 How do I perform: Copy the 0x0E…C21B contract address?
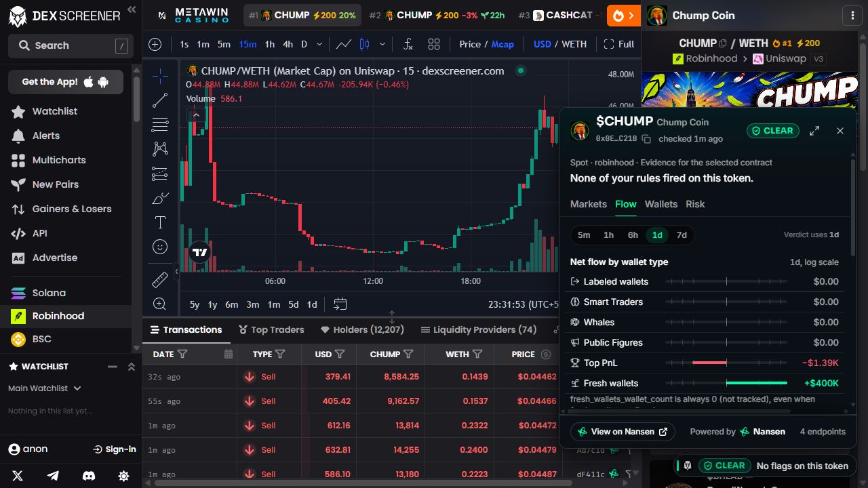tap(646, 139)
